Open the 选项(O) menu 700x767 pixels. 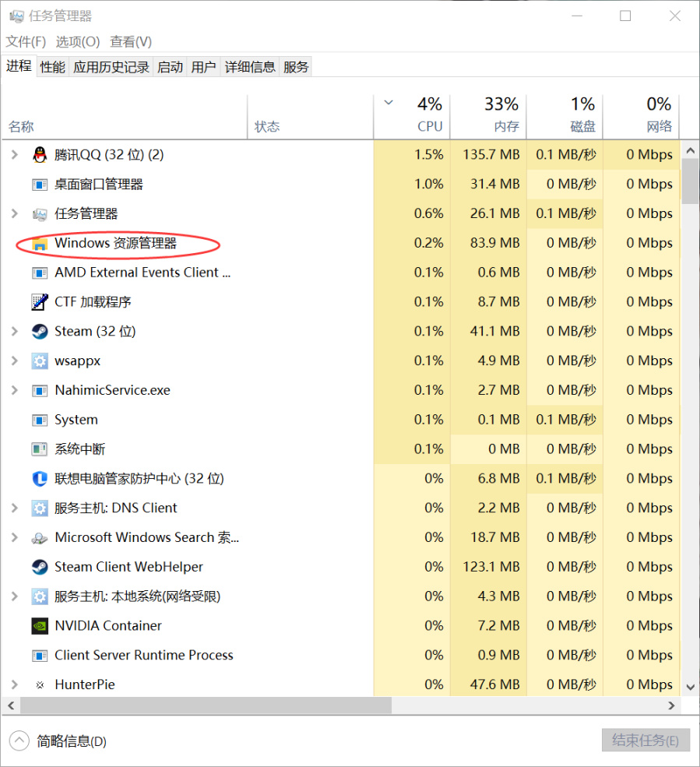(x=78, y=41)
